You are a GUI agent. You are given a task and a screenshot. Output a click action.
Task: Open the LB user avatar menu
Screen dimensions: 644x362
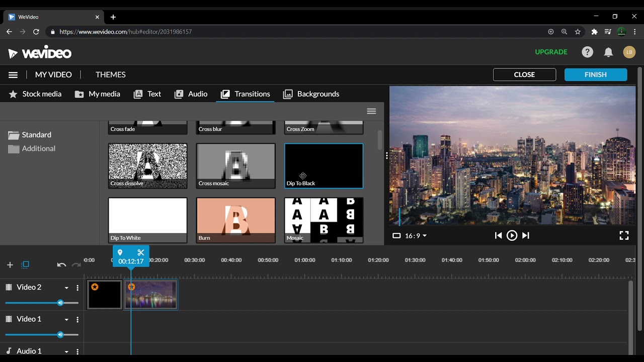(629, 52)
